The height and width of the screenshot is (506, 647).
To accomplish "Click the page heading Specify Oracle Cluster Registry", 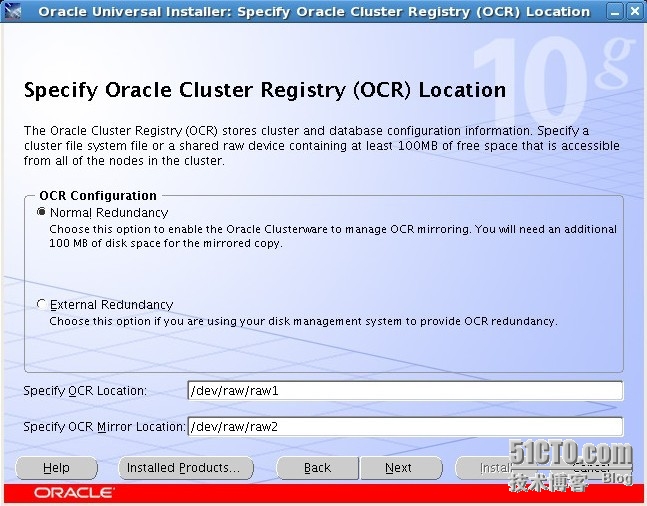I will click(x=265, y=90).
